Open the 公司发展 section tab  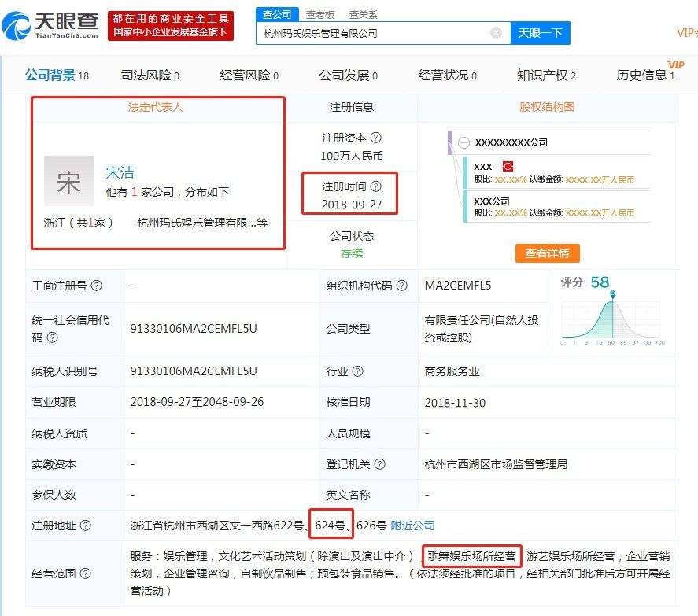pyautogui.click(x=348, y=76)
